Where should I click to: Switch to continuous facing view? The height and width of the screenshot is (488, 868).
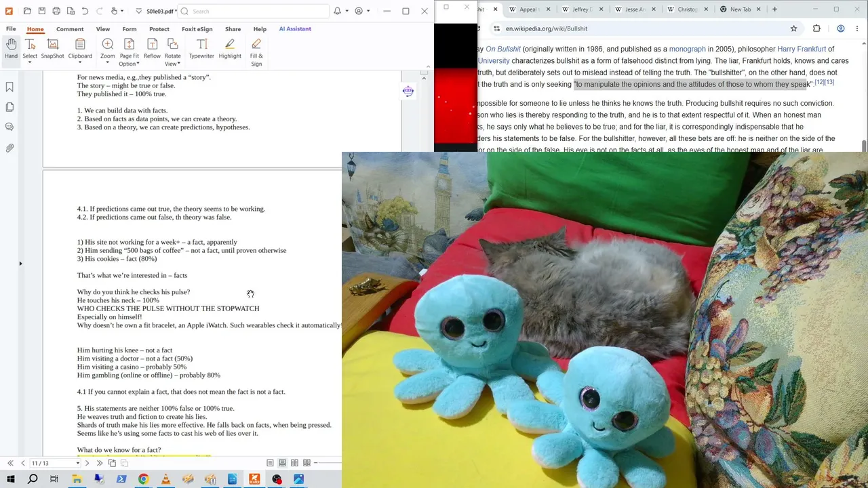coord(307,463)
